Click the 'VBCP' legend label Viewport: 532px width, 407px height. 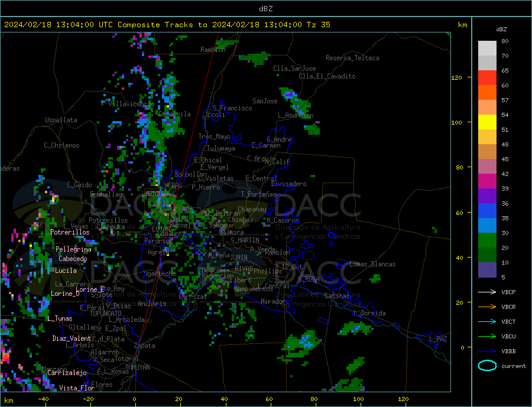point(508,292)
